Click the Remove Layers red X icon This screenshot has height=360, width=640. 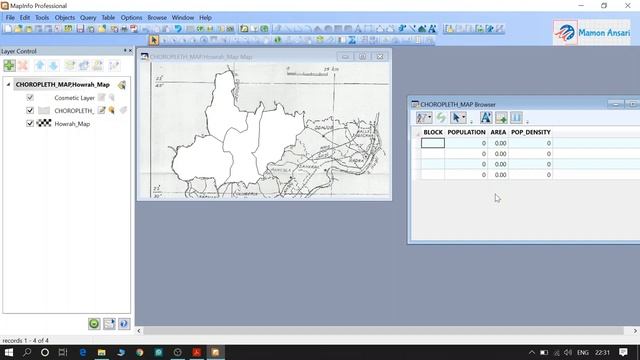[23, 65]
